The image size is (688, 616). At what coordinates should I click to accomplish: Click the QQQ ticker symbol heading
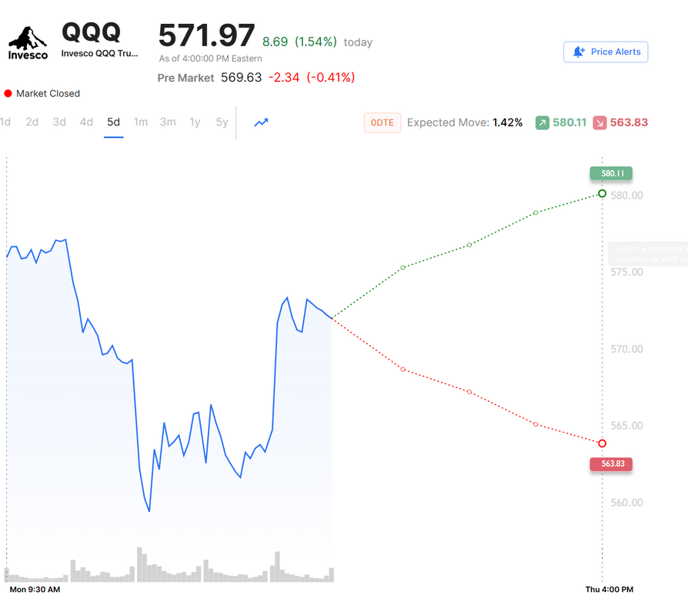[x=91, y=32]
